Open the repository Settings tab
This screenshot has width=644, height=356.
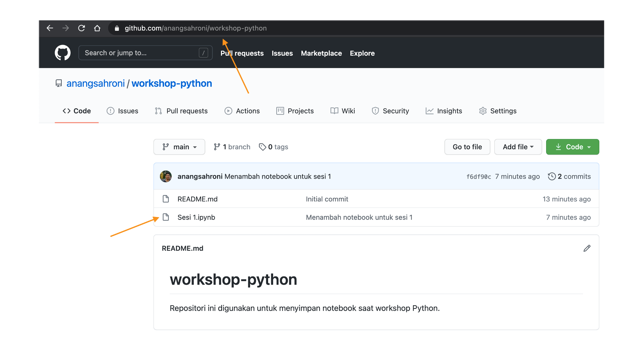pos(498,111)
